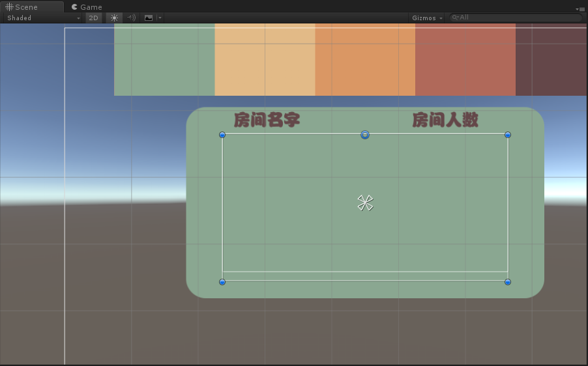Toggle the 2D view mode button
Viewport: 588px width, 366px height.
pos(93,18)
